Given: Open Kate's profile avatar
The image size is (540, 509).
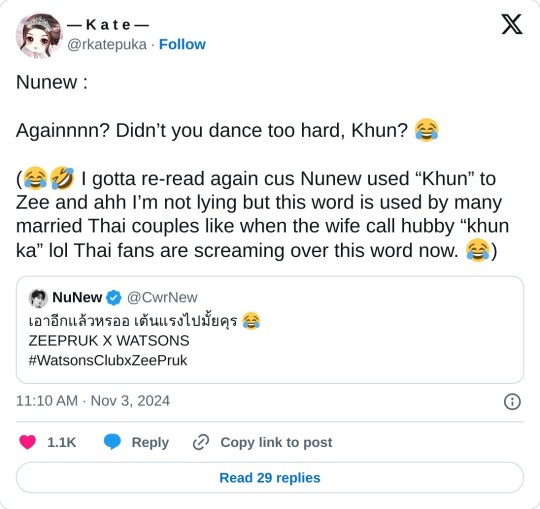Looking at the screenshot, I should [39, 36].
